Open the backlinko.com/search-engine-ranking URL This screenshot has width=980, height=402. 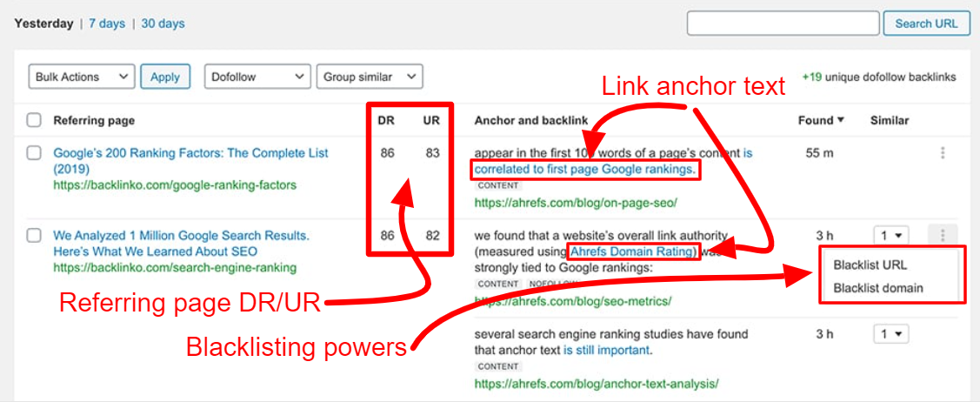[175, 268]
